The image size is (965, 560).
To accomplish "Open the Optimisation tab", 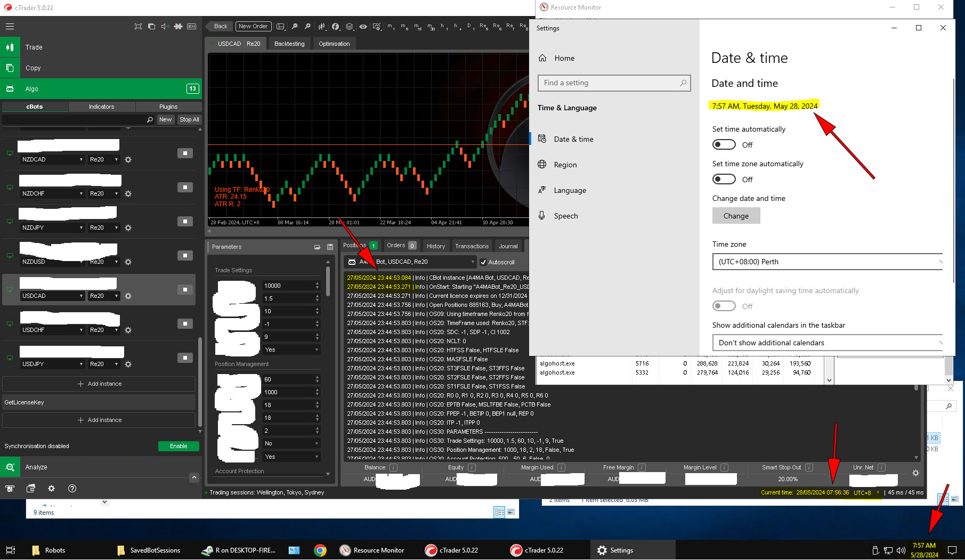I will (x=334, y=44).
